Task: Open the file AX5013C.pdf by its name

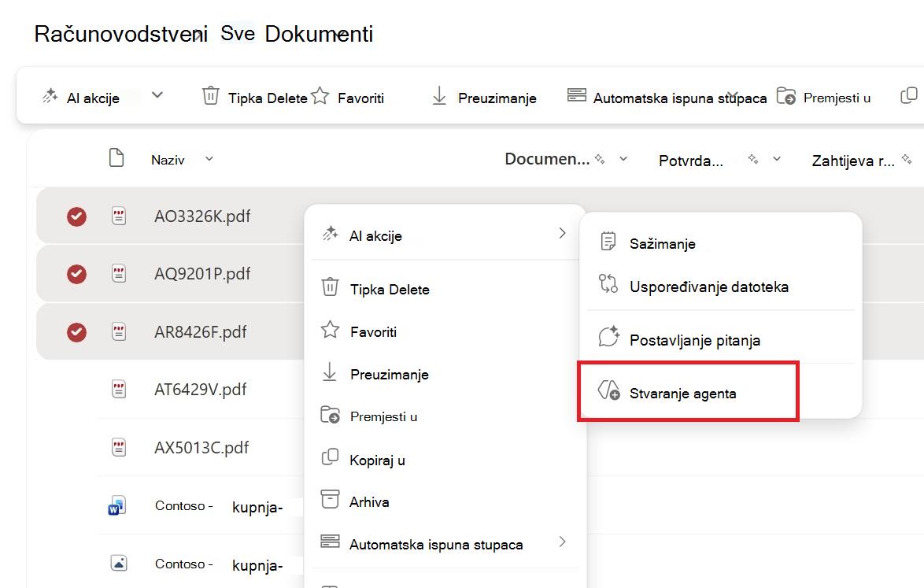Action: coord(201,448)
